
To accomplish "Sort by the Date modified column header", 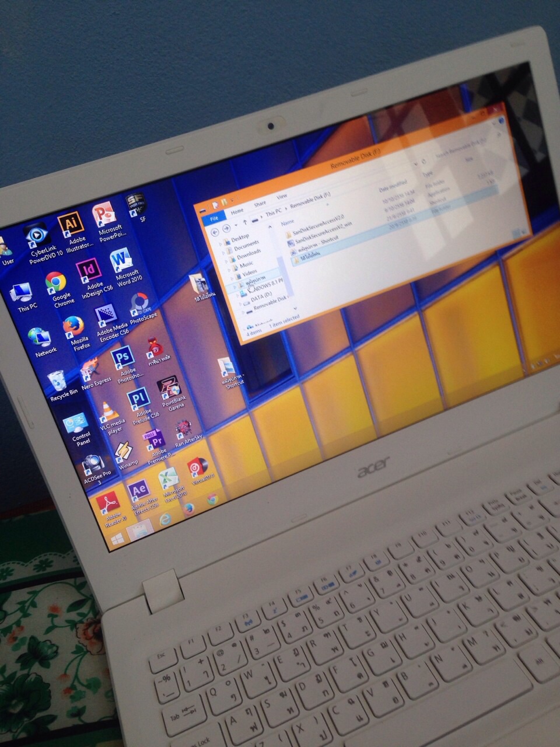I will coord(393,186).
